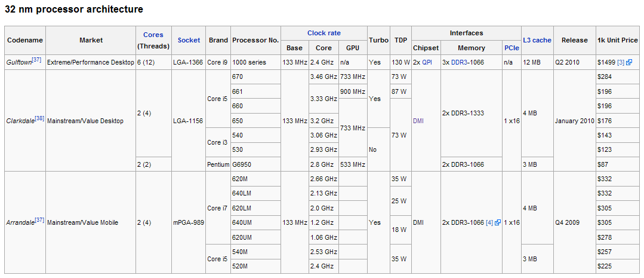This screenshot has width=644, height=278.
Task: Open citation [37] next to Arrandale
Action: click(x=39, y=221)
